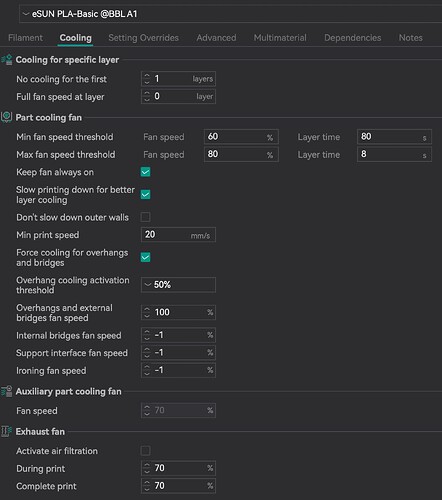Open the Setting Overrides tab
Viewport: 442px width, 500px height.
144,38
